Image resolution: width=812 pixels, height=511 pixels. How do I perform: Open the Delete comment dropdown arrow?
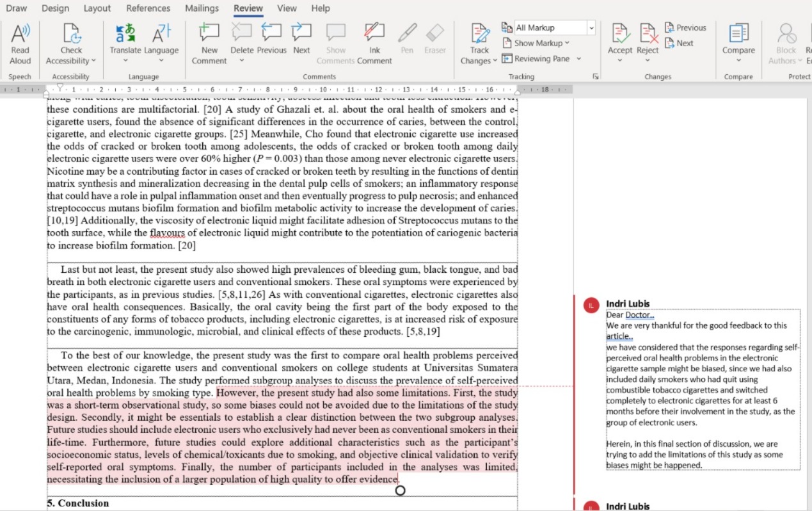tap(242, 61)
